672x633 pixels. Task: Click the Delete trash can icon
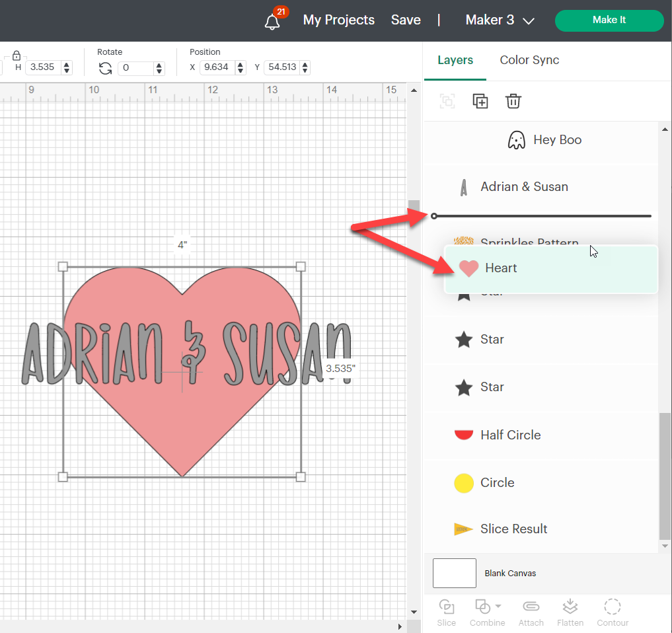[513, 101]
